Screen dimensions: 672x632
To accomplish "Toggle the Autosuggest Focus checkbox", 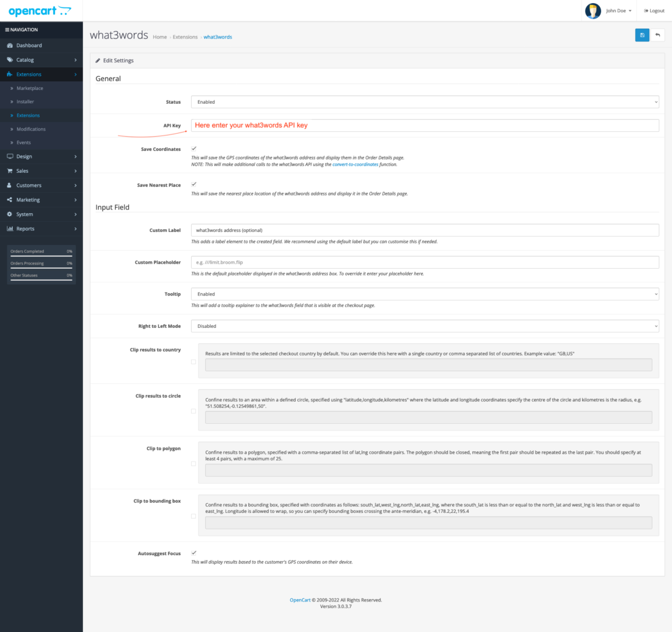I will 194,553.
